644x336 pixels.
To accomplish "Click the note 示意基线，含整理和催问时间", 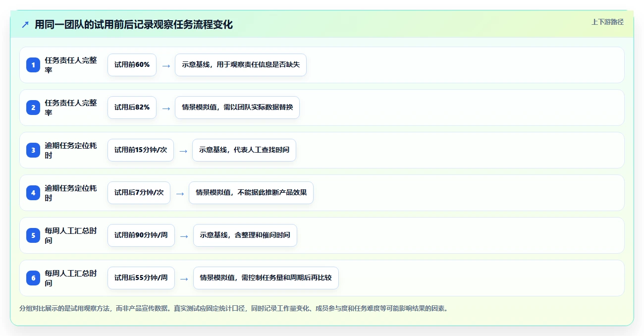I will [245, 235].
